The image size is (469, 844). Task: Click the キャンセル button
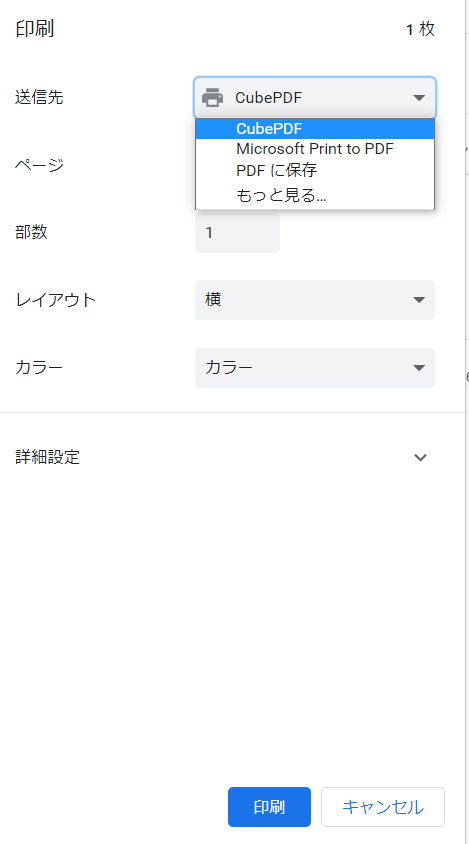coord(383,807)
